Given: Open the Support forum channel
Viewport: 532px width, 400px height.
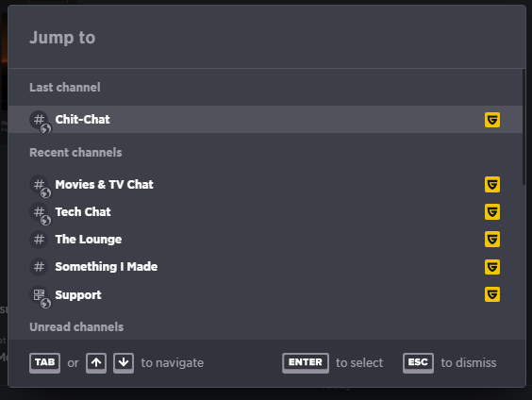Looking at the screenshot, I should (x=265, y=294).
